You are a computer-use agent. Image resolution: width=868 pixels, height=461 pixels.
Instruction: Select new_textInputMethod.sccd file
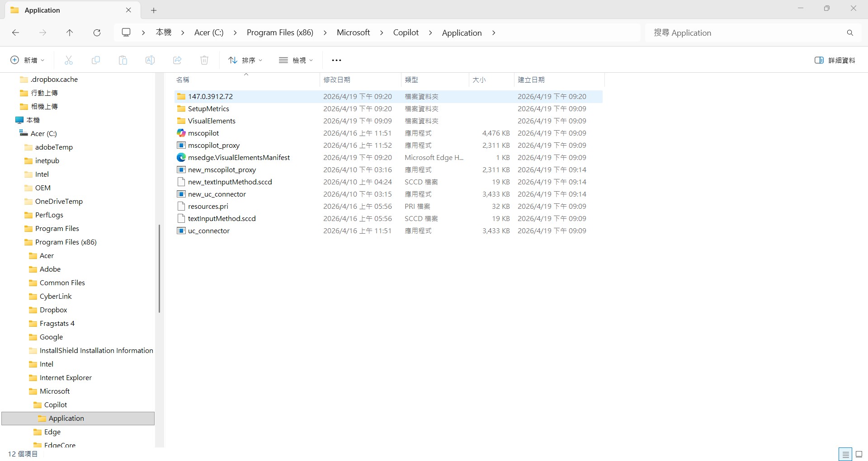(x=230, y=182)
